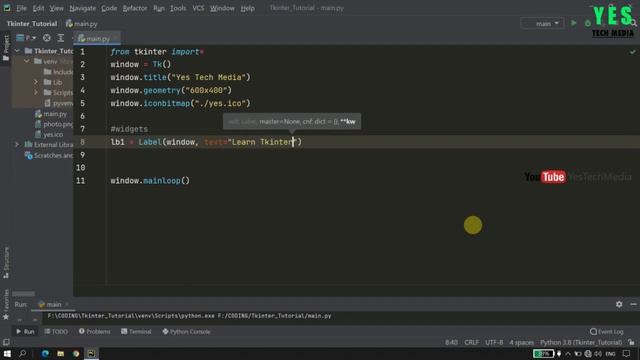Screen dimensions: 640x360
Task: Open the Navigate menu
Action: [x=82, y=8]
